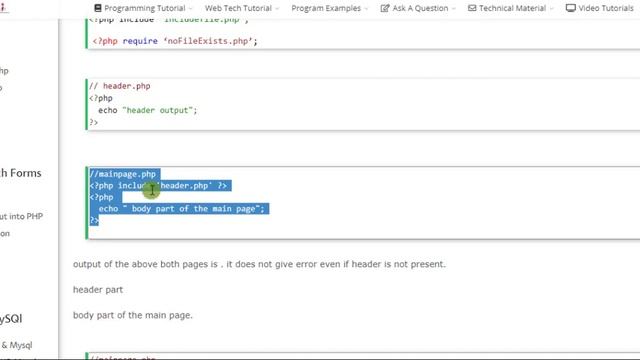This screenshot has width=640, height=360.
Task: Click the site logo icon in the header
Action: pyautogui.click(x=3, y=7)
